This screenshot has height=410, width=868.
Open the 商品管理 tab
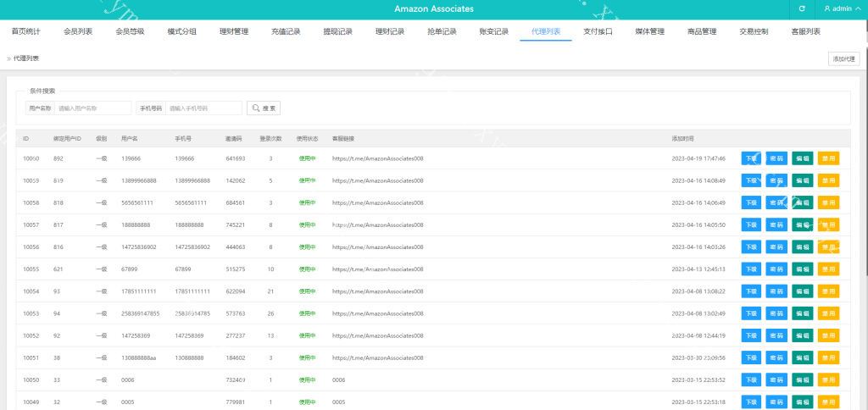pos(702,31)
